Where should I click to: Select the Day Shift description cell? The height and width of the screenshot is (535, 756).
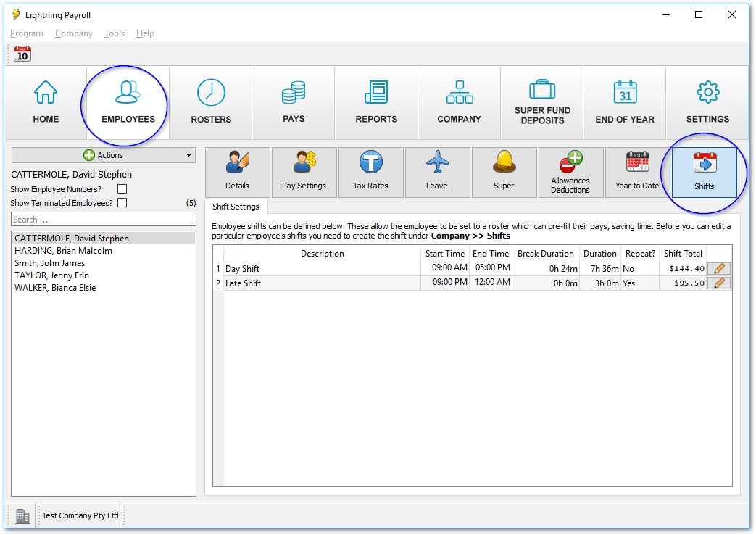322,269
